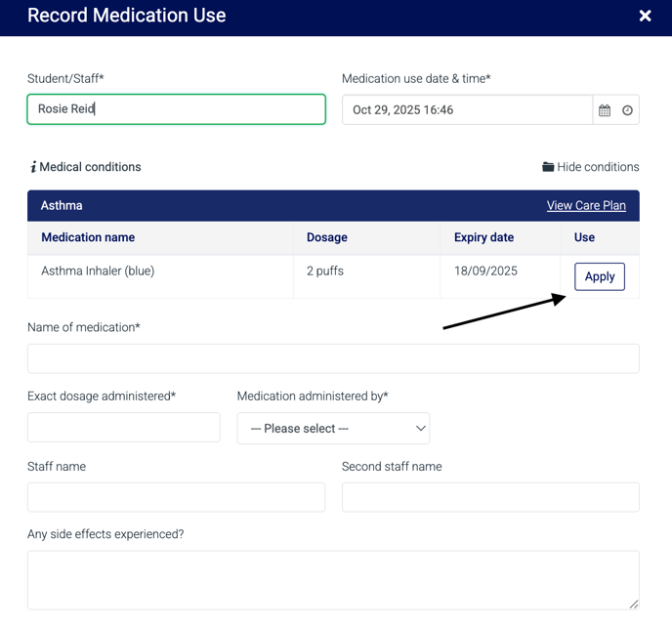Click the folder icon beside Hide conditions

pos(548,167)
